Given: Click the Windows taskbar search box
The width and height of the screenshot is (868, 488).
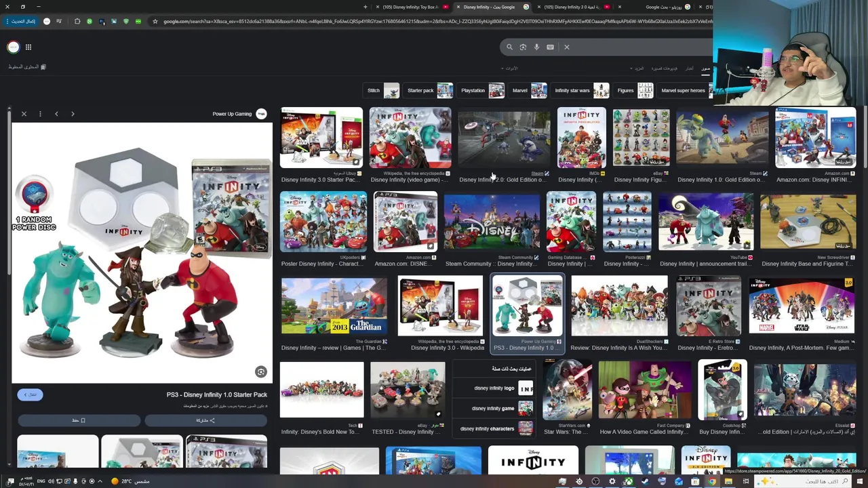Looking at the screenshot, I should point(804,481).
